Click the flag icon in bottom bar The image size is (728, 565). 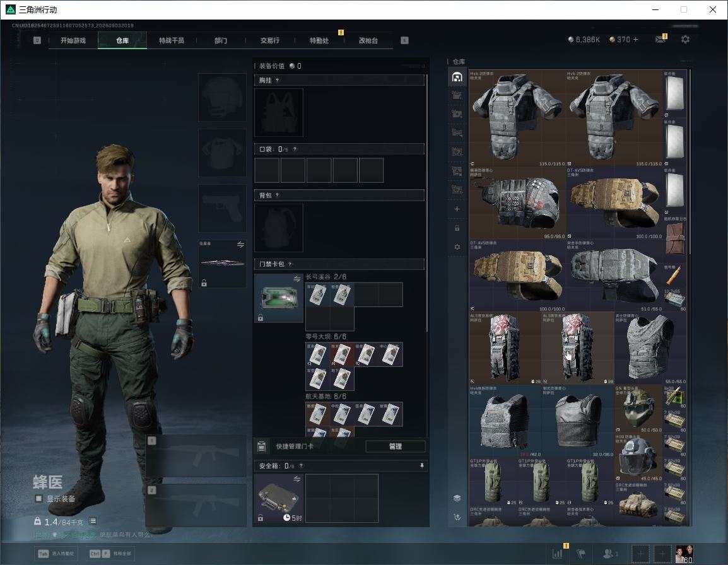point(581,554)
